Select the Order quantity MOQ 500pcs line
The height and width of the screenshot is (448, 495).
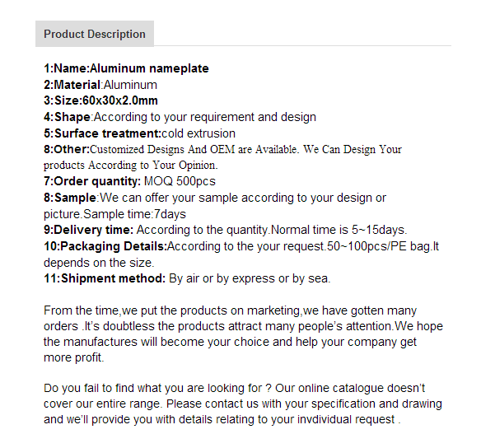point(129,181)
